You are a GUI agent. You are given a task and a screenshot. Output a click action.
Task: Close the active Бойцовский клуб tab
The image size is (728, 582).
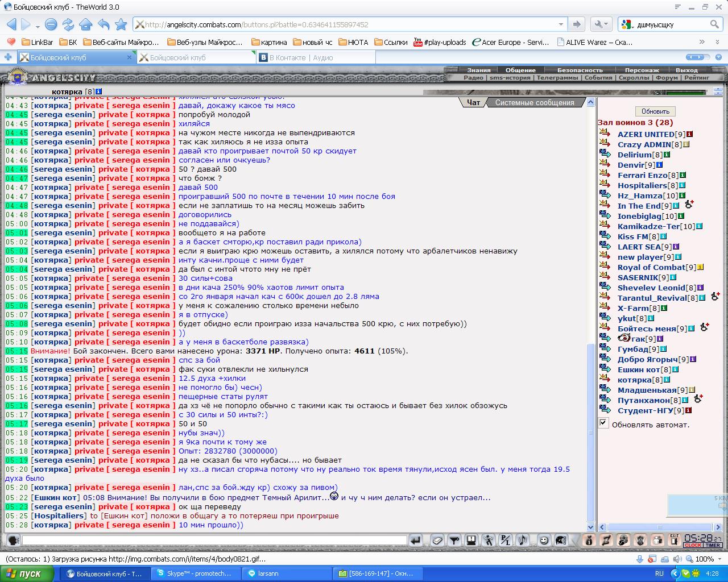point(129,57)
